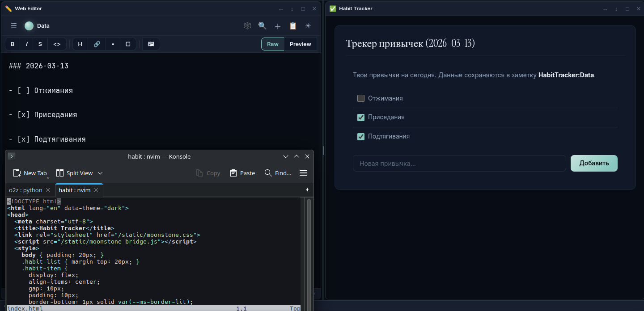Click Paste in the Konsole toolbar
The width and height of the screenshot is (644, 311).
click(242, 173)
